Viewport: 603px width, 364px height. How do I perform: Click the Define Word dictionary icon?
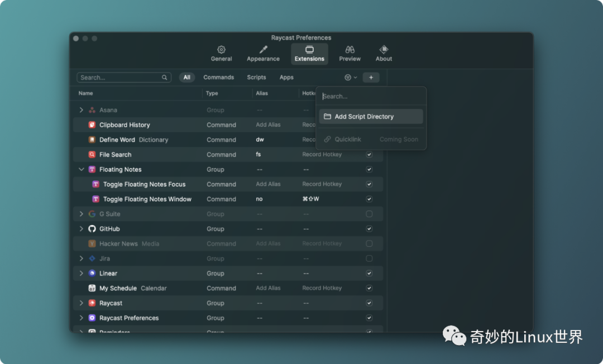[92, 140]
